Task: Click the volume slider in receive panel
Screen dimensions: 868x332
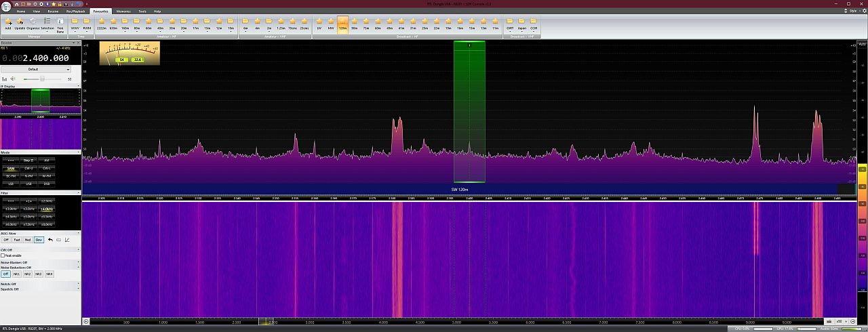Action: [x=42, y=79]
